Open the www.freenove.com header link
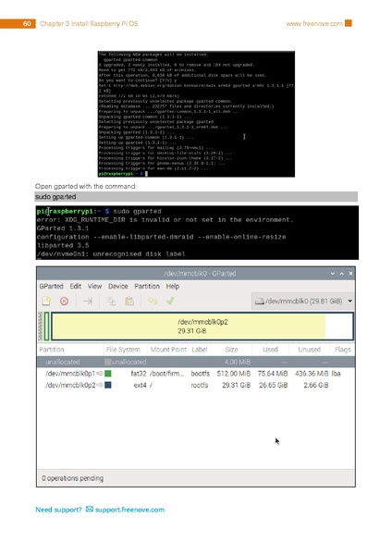392x555 pixels. tap(314, 24)
